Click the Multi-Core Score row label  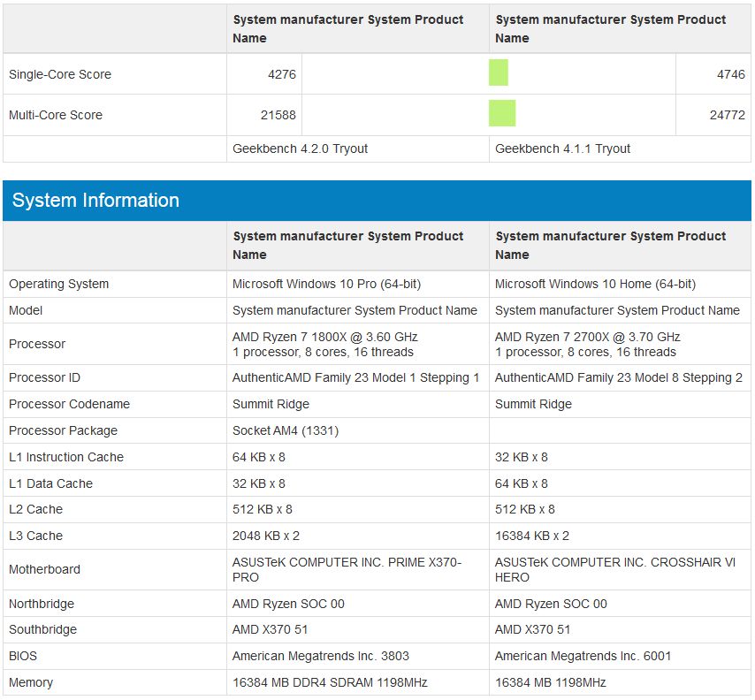pyautogui.click(x=56, y=115)
